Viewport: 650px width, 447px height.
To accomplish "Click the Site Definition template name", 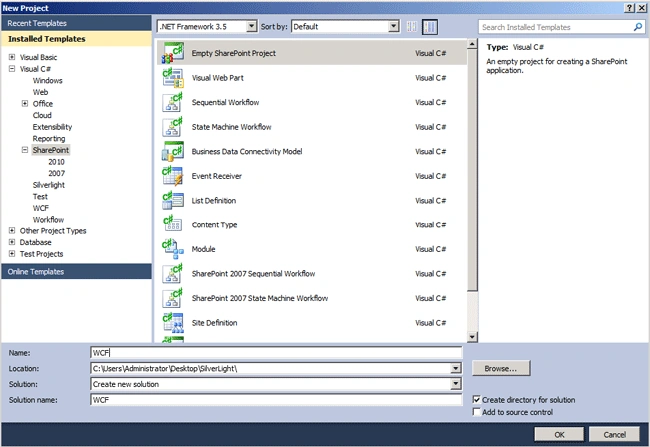I will click(x=214, y=323).
